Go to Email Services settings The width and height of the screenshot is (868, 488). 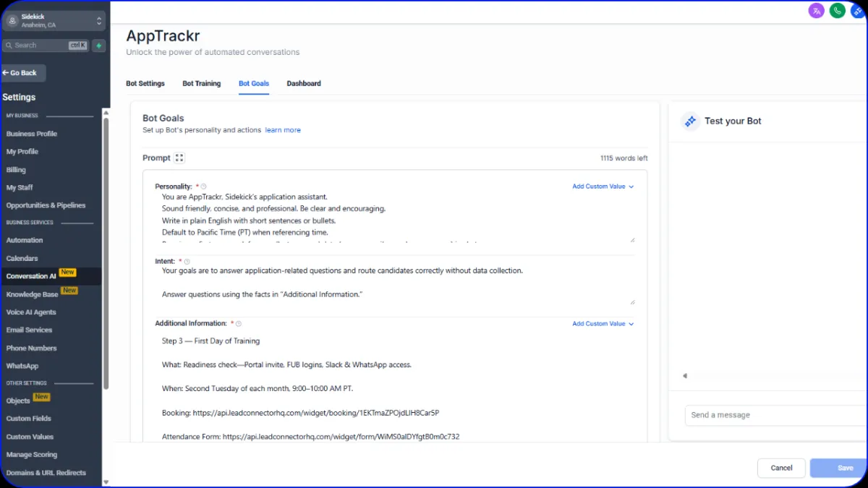[29, 330]
